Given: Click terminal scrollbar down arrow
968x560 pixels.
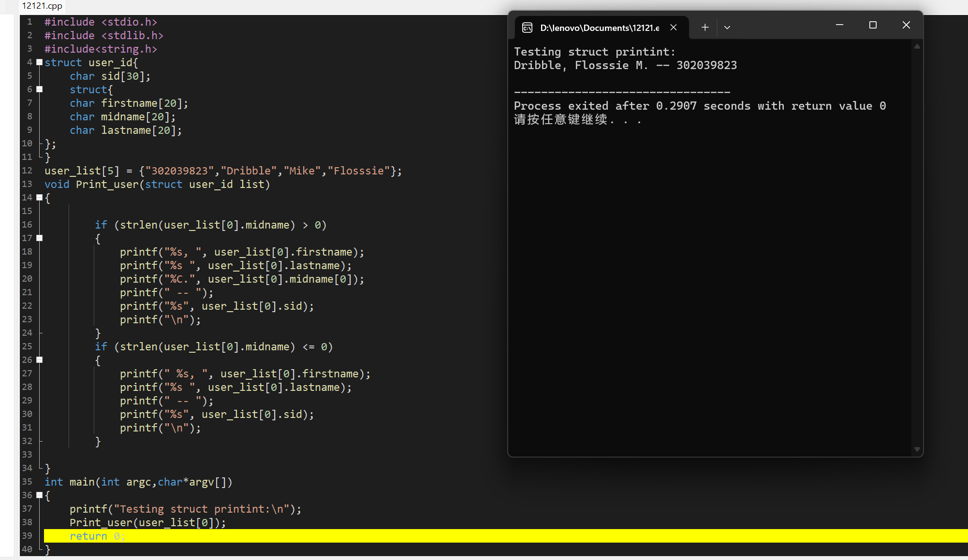Looking at the screenshot, I should tap(917, 449).
